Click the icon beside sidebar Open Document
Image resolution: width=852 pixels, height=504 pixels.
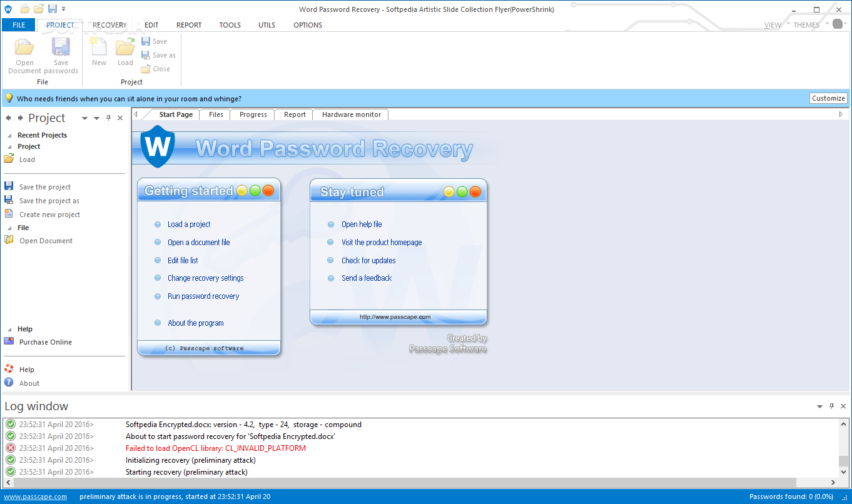(9, 240)
